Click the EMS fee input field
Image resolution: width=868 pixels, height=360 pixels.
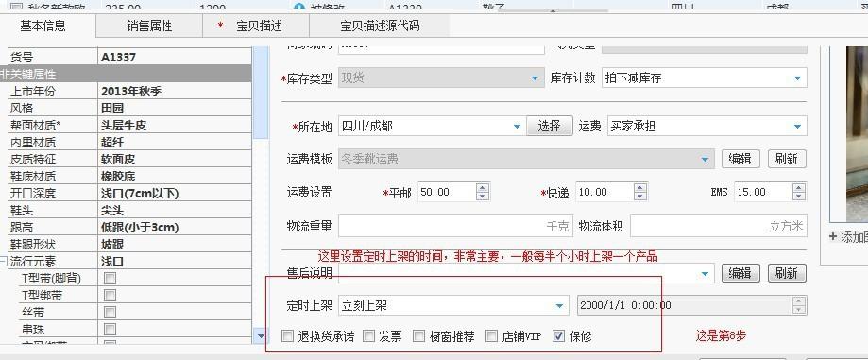click(763, 192)
